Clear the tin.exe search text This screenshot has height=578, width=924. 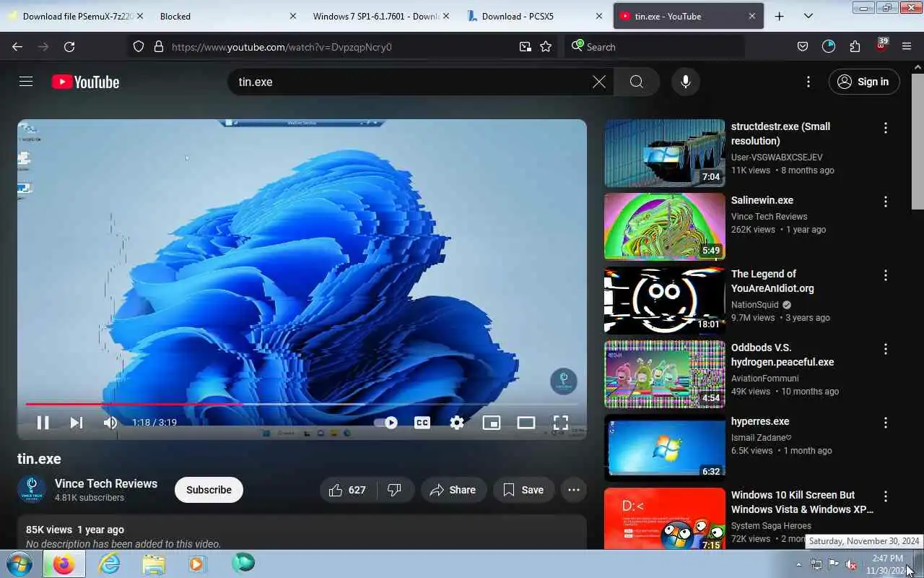[599, 82]
